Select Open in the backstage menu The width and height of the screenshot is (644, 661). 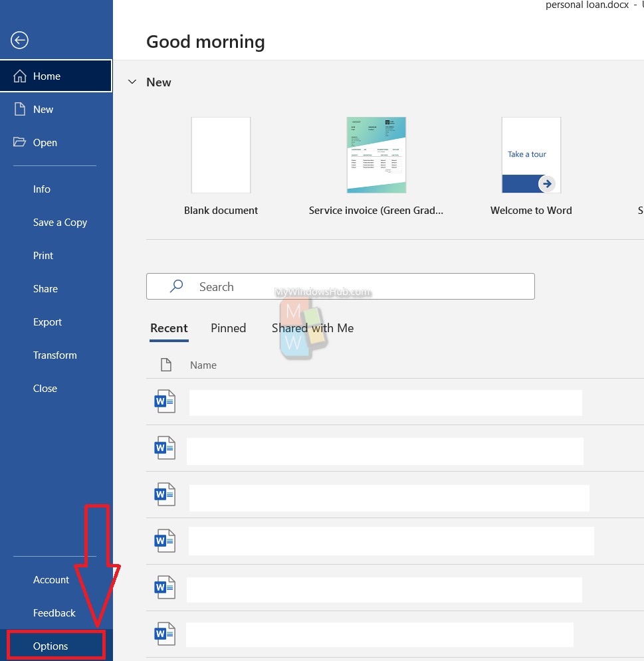tap(56, 142)
